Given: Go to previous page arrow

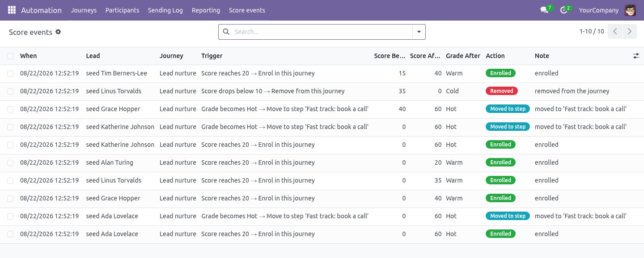Looking at the screenshot, I should click(615, 31).
